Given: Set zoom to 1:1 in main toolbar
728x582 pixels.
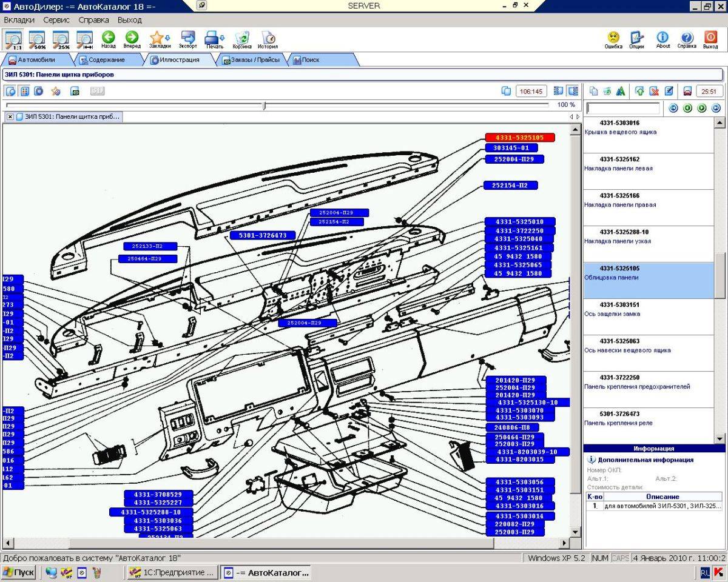Looking at the screenshot, I should [13, 39].
